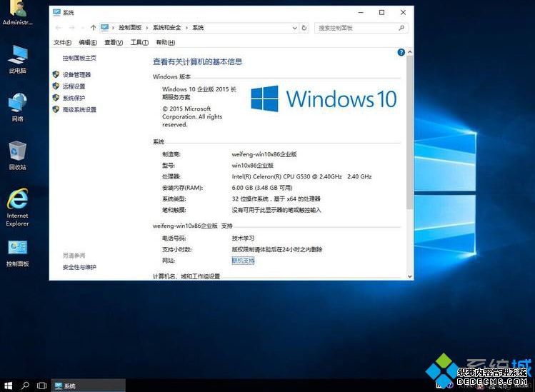The width and height of the screenshot is (535, 392).
Task: Select the 网络 desktop icon
Action: coord(18,107)
